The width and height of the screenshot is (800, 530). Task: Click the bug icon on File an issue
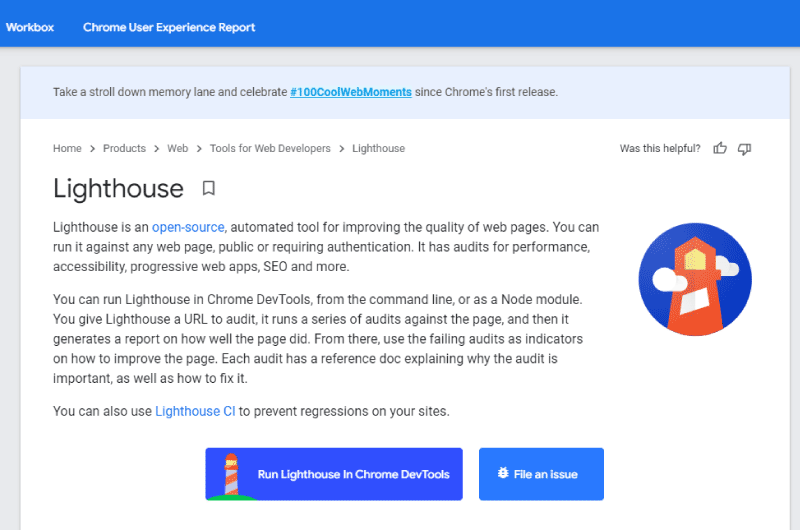pos(503,473)
